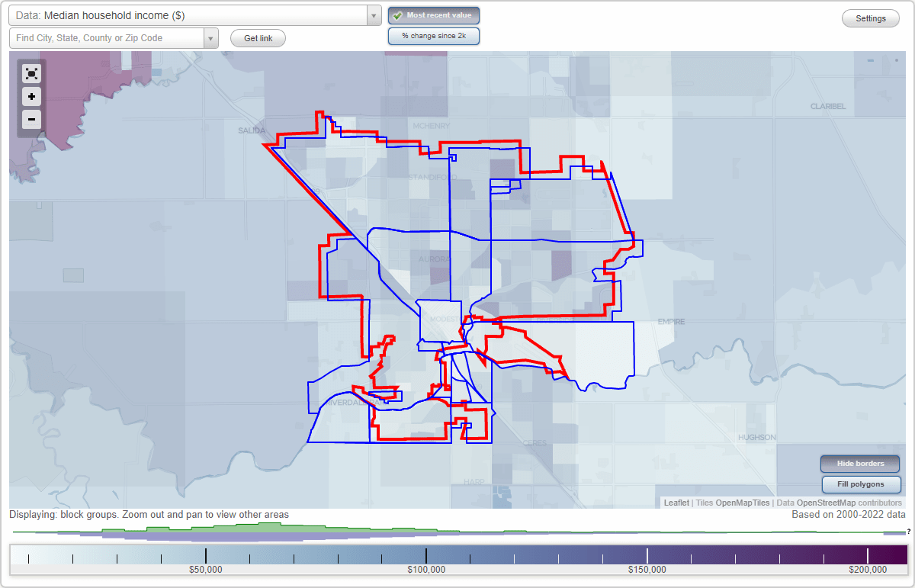The image size is (915, 588).
Task: Zoom out using the minus icon
Action: 31,119
